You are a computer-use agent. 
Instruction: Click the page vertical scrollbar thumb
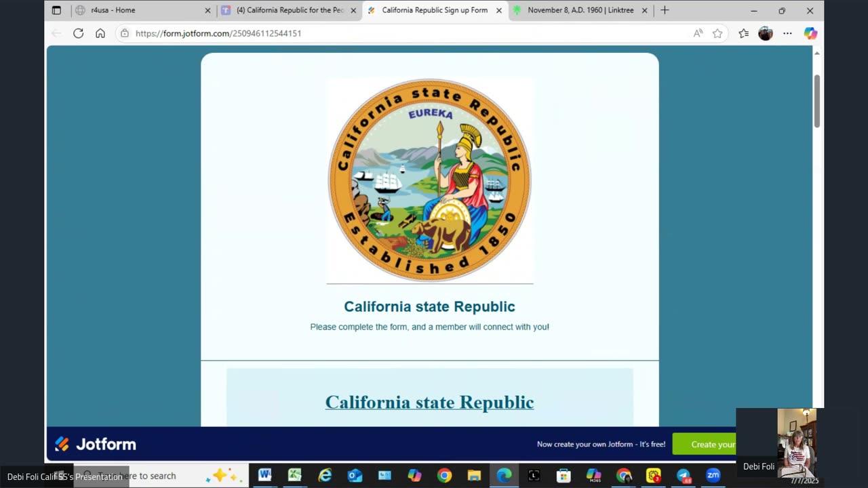pyautogui.click(x=817, y=101)
